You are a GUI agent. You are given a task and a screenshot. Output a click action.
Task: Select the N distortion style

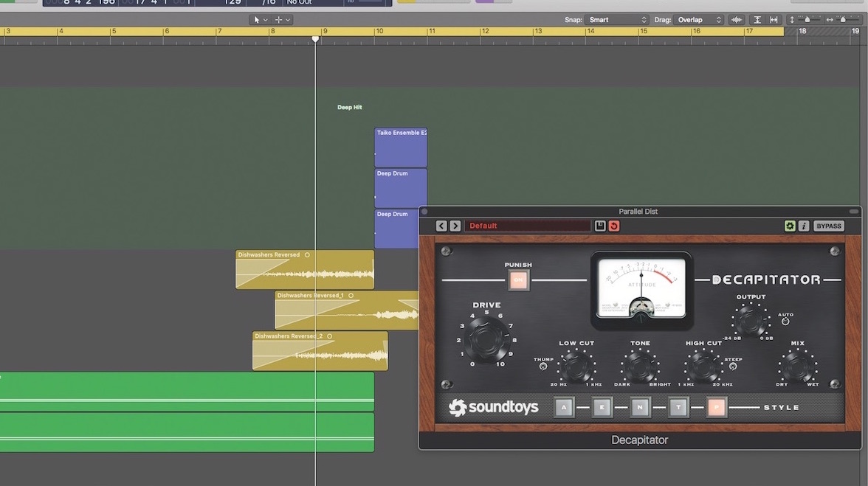pyautogui.click(x=640, y=408)
